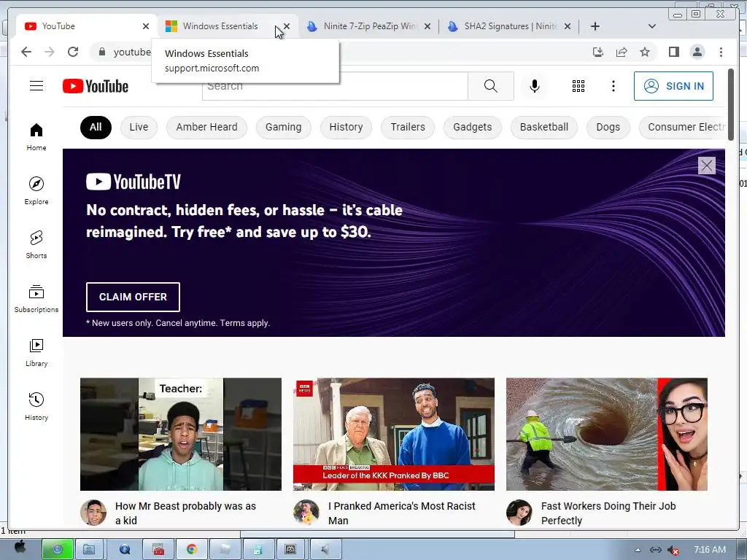Screen dimensions: 747x560
Task: Open the YouTube guide hamburger menu
Action: (36, 86)
